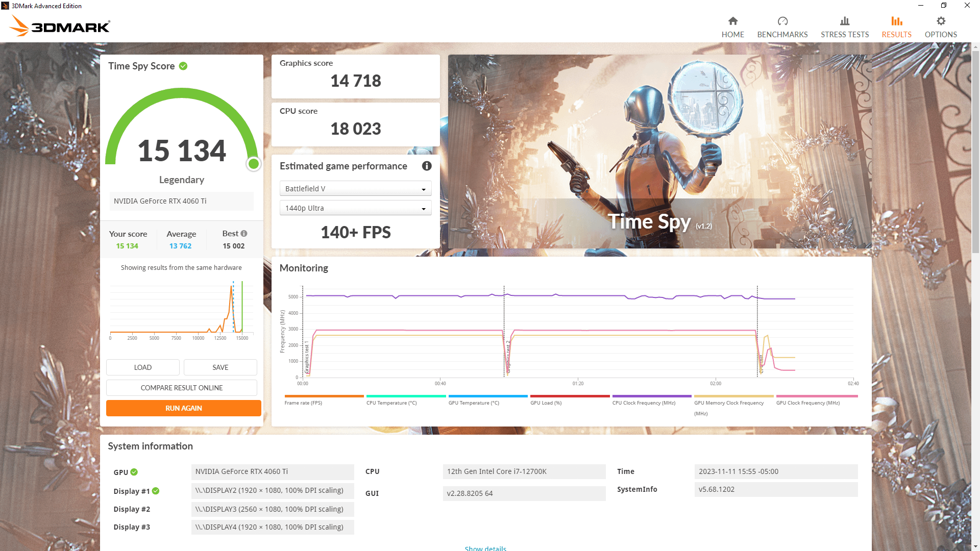
Task: Click the 140+ FPS estimate text
Action: pyautogui.click(x=356, y=233)
